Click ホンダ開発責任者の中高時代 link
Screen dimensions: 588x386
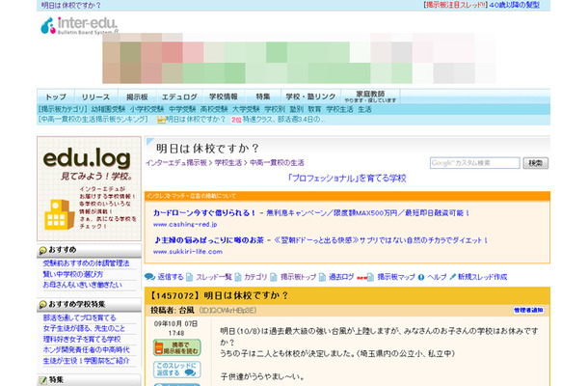(86, 349)
